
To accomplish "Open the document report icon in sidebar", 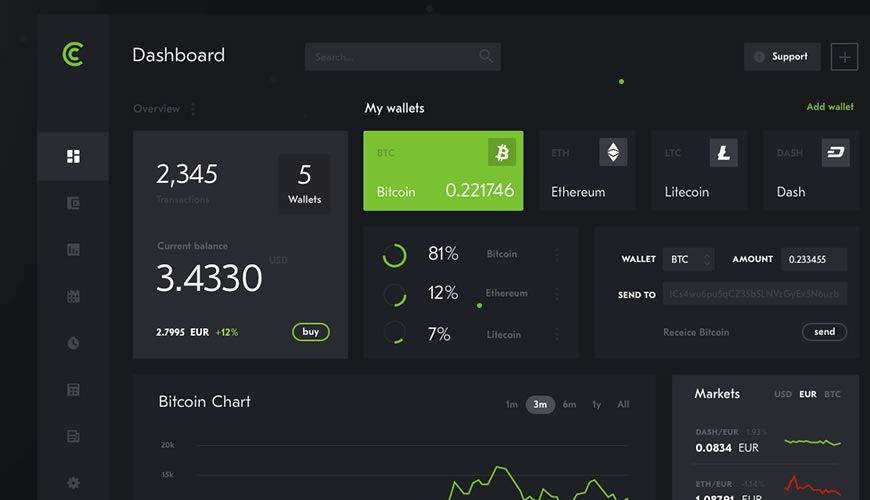I will tap(73, 436).
